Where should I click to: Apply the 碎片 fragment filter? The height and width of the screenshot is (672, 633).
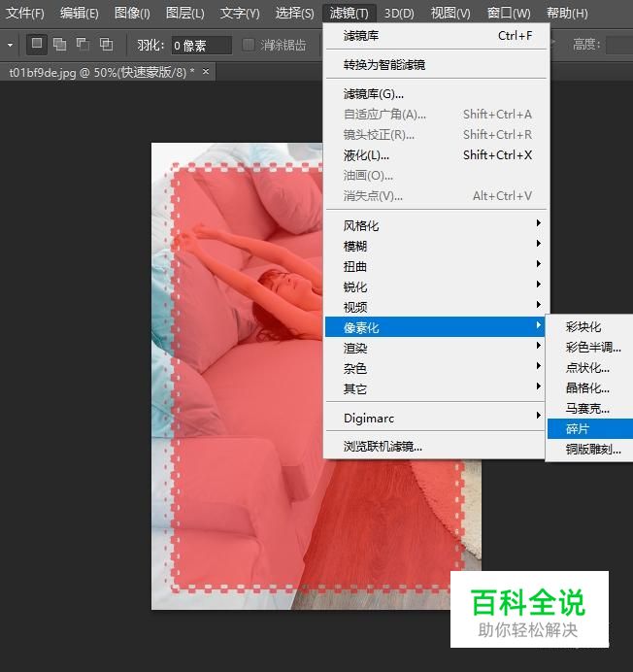[590, 428]
